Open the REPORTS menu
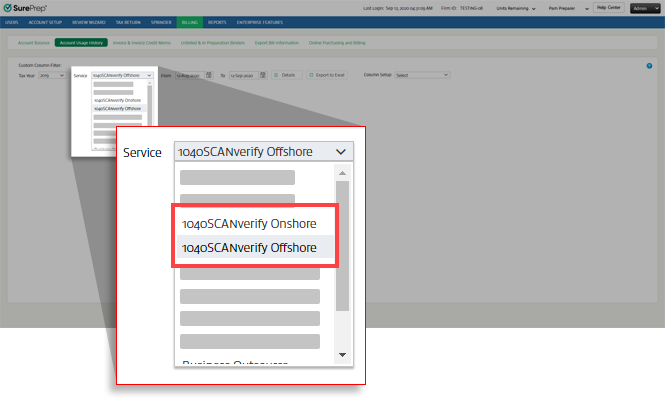665x402 pixels. 217,22
